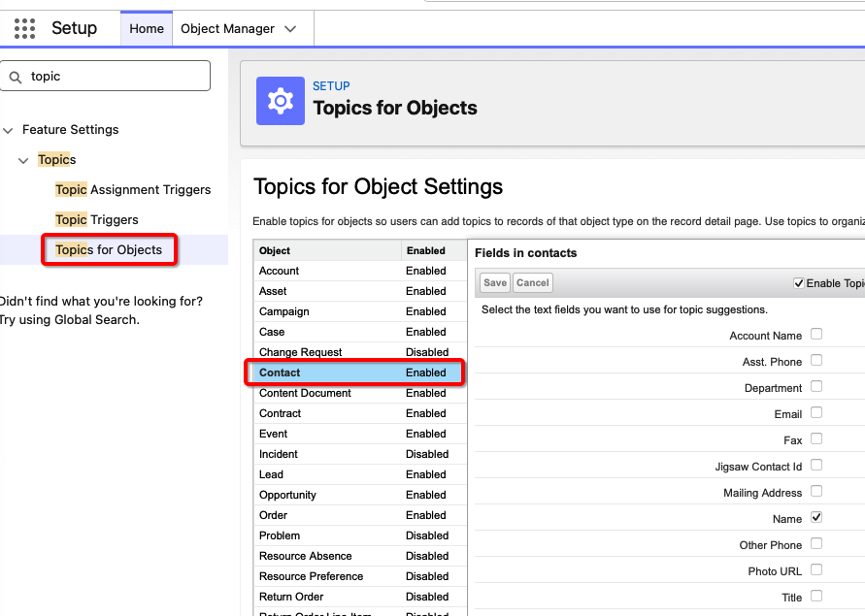Click the Quick Find search field

tap(116, 76)
